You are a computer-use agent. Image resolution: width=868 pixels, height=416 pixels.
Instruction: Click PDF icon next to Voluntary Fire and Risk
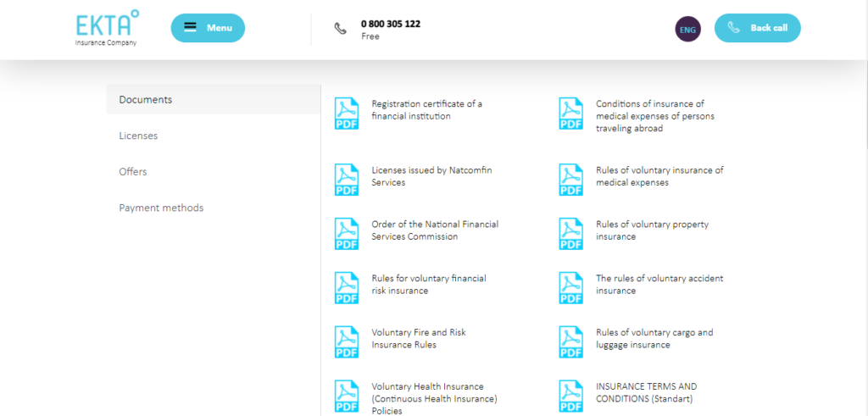point(347,342)
